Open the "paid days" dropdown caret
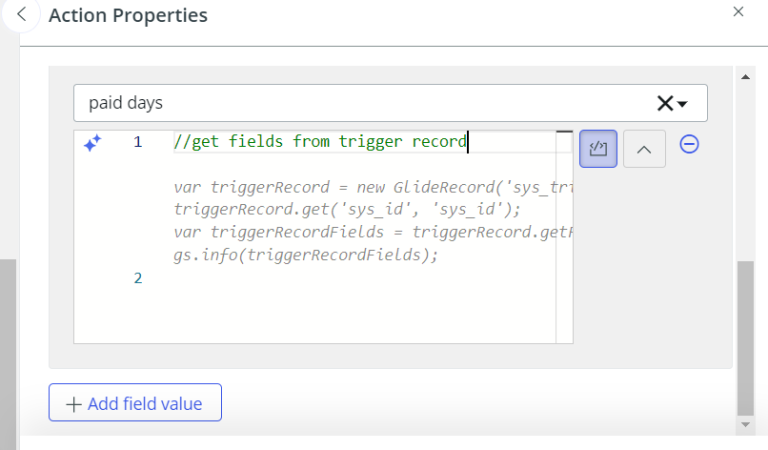The width and height of the screenshot is (768, 450). point(683,104)
